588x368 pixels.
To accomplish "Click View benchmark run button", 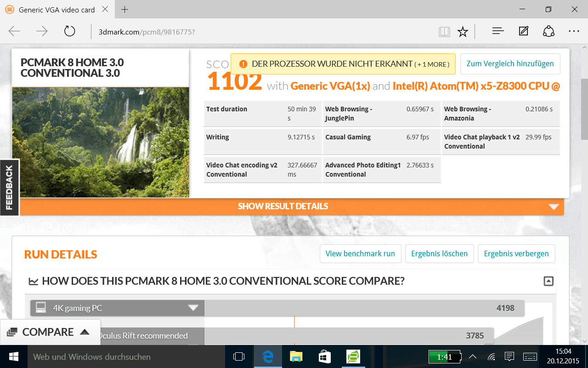I will pos(360,253).
